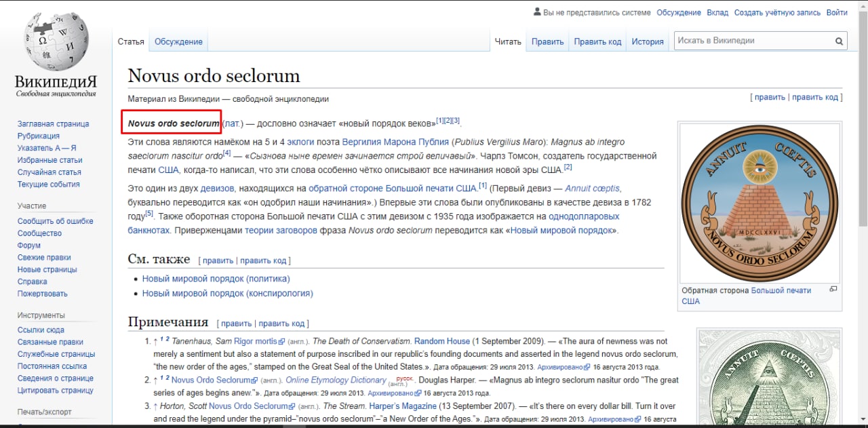The image size is (868, 428).
Task: Open the 'Форум' sidebar link
Action: pos(29,246)
